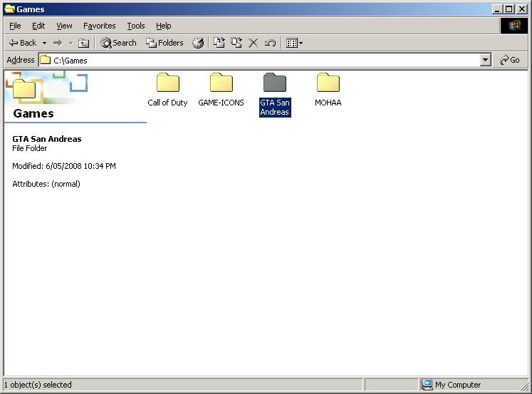Open the History toolbar icon
The image size is (532, 394).
pos(198,43)
